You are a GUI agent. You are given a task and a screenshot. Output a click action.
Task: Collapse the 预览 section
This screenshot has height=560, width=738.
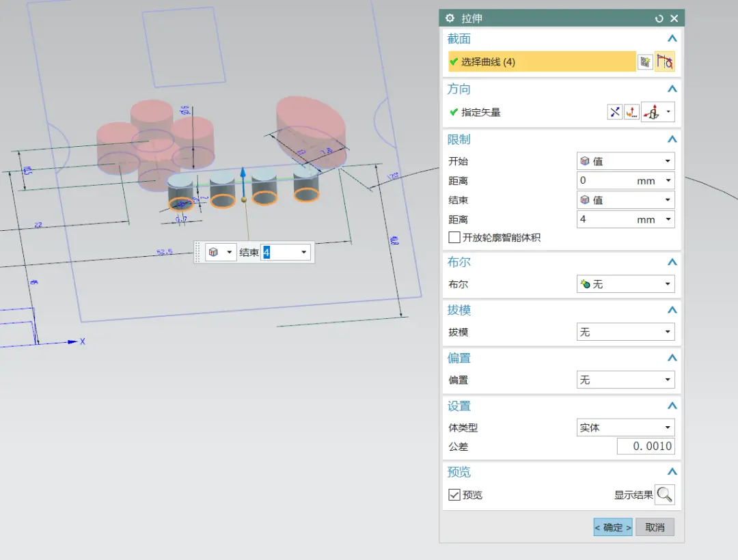point(672,472)
